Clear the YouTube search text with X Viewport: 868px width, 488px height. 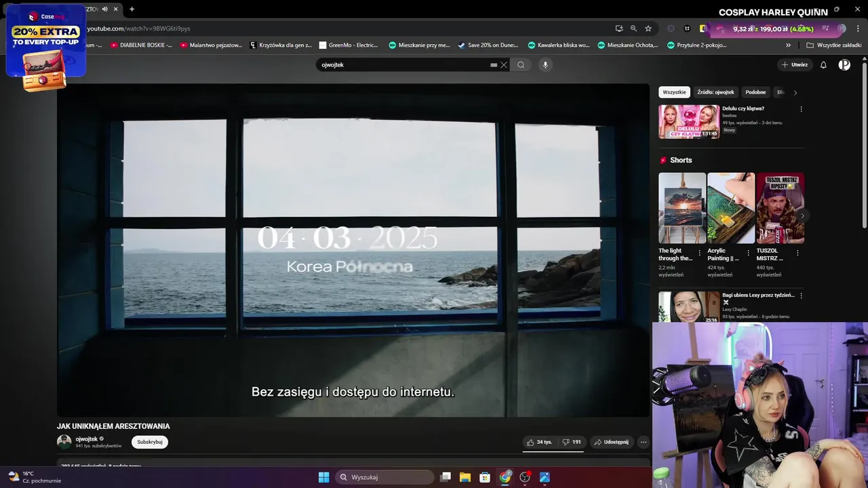(504, 65)
